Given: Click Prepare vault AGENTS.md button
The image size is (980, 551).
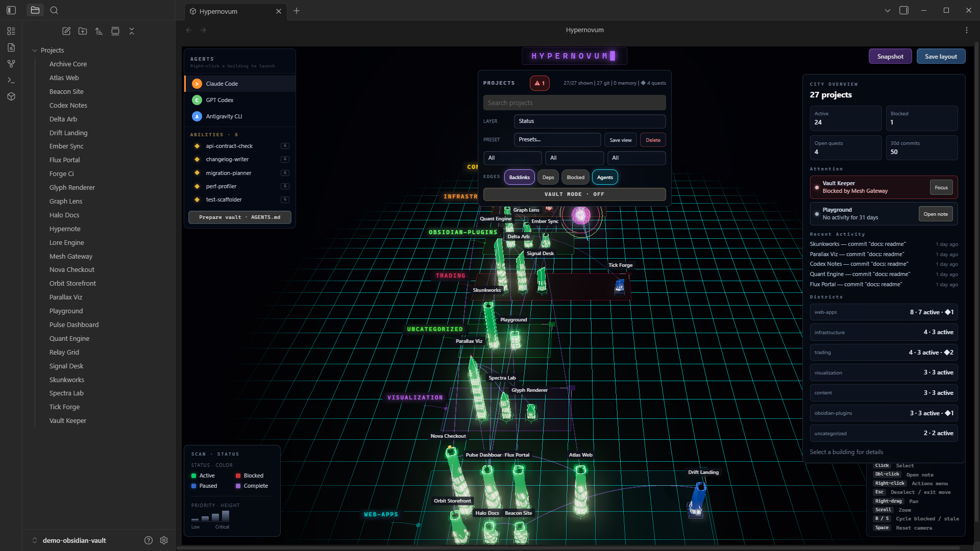Looking at the screenshot, I should click(240, 217).
